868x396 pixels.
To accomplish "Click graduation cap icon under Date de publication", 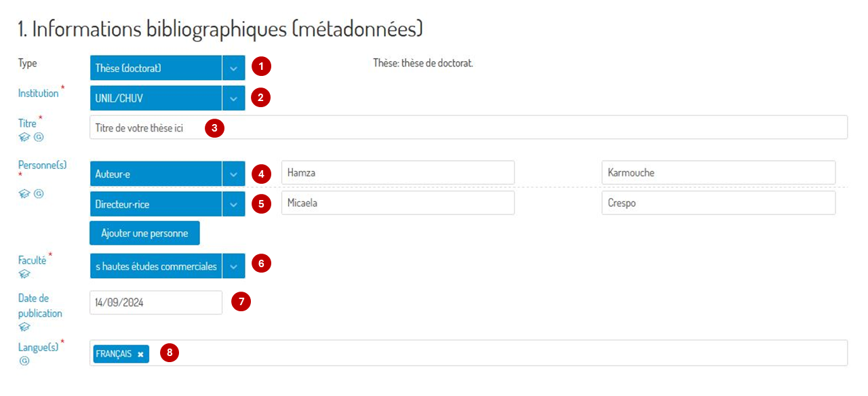I will pyautogui.click(x=24, y=327).
